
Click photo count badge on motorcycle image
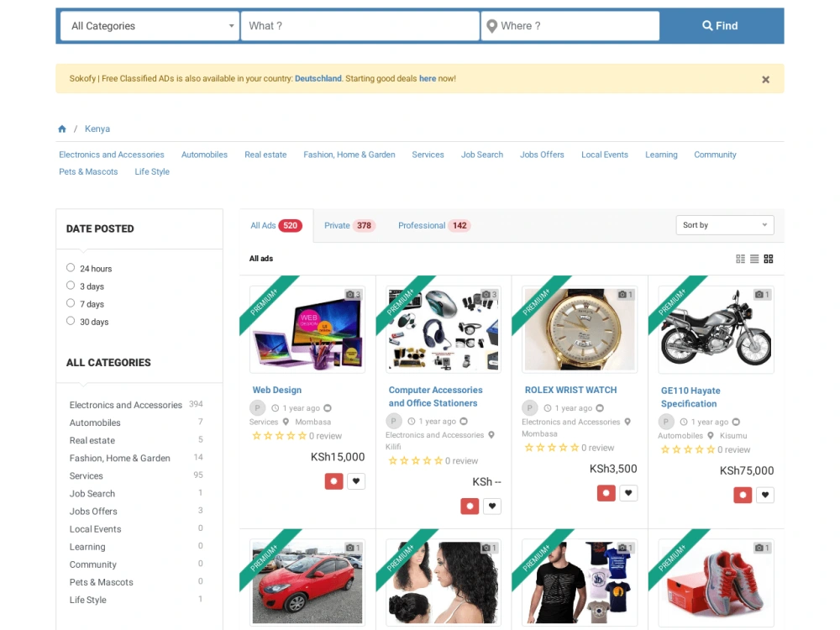[x=762, y=294]
